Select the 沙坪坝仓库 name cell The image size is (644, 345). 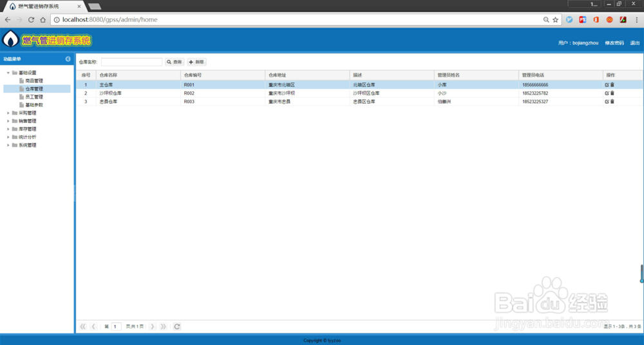[138, 93]
